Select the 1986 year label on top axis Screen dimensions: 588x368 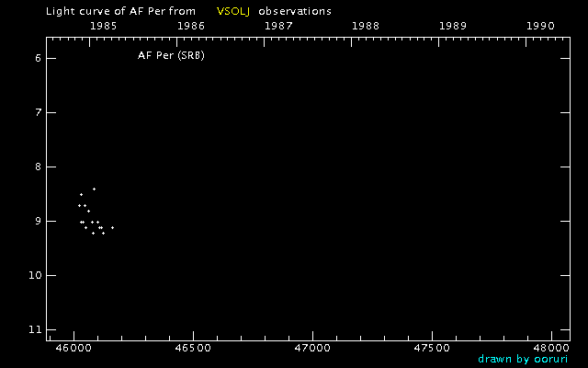pyautogui.click(x=190, y=26)
